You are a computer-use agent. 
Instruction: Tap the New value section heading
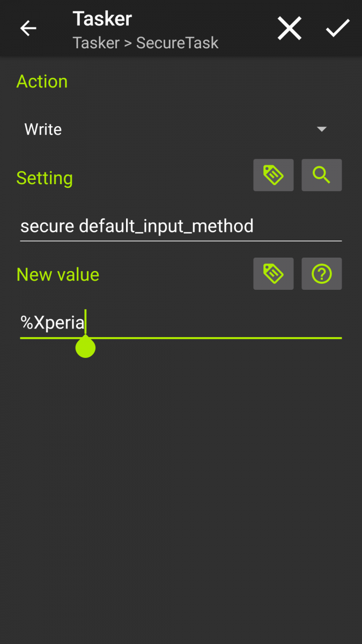[58, 274]
